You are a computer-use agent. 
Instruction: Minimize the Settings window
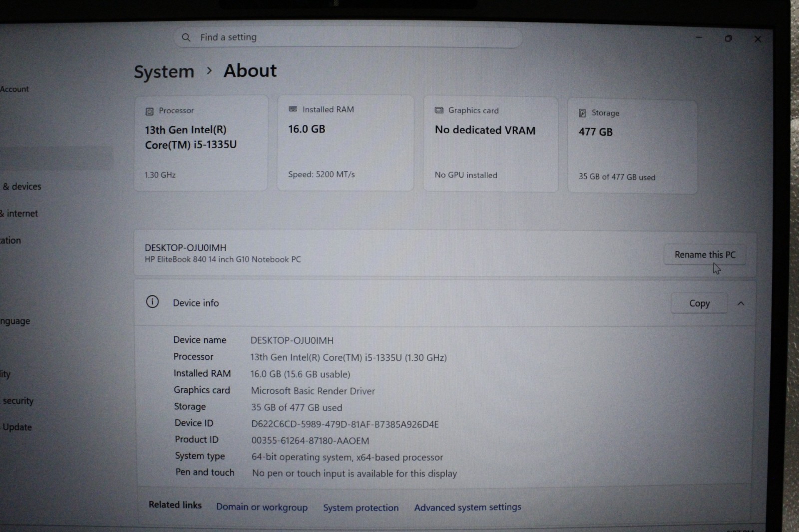click(x=699, y=38)
